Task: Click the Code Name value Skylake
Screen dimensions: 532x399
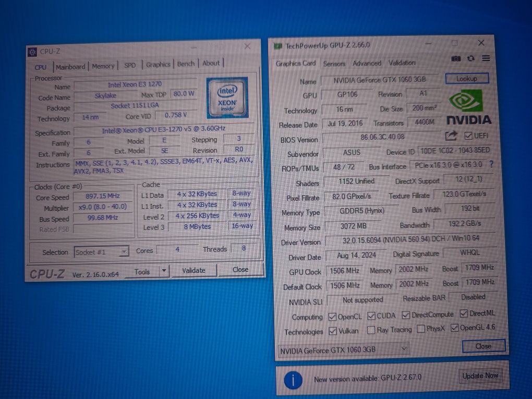Action: 105,95
